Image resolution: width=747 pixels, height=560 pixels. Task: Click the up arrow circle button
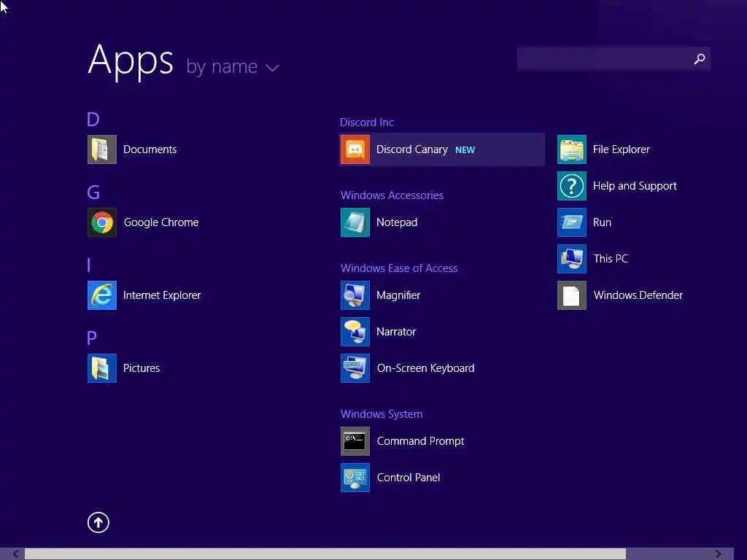point(98,523)
